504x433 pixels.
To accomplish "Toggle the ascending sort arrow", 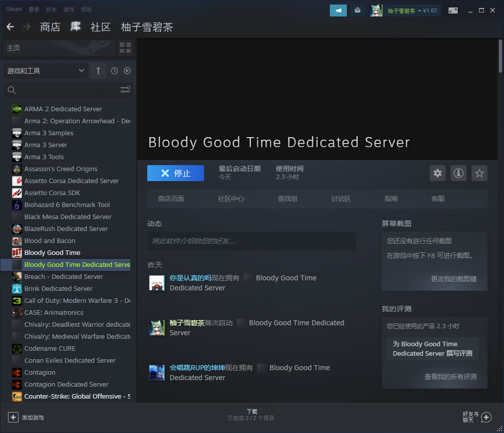I will click(98, 70).
